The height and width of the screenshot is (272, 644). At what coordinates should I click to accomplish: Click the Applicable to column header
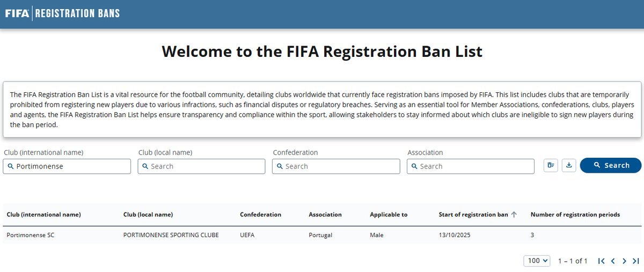tap(389, 215)
